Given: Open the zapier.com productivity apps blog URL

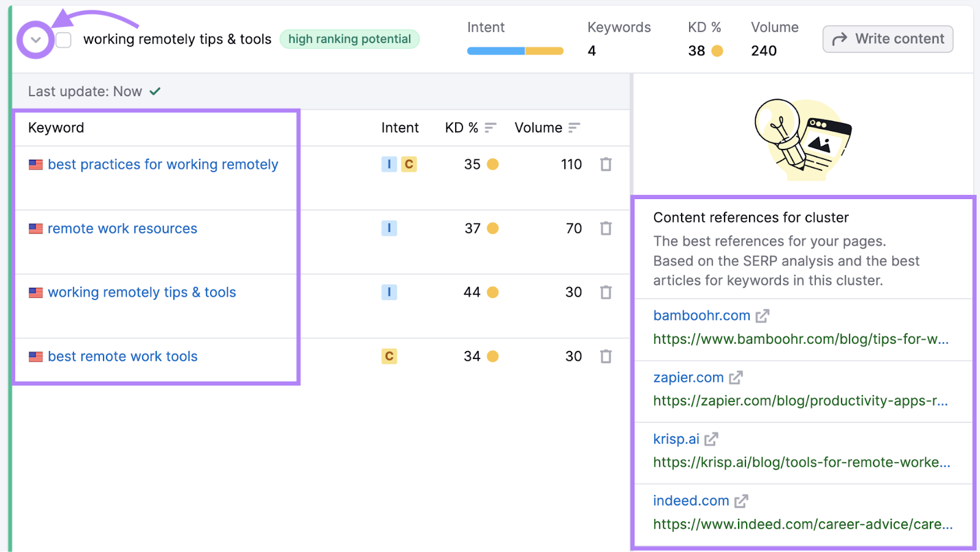Looking at the screenshot, I should [x=800, y=401].
